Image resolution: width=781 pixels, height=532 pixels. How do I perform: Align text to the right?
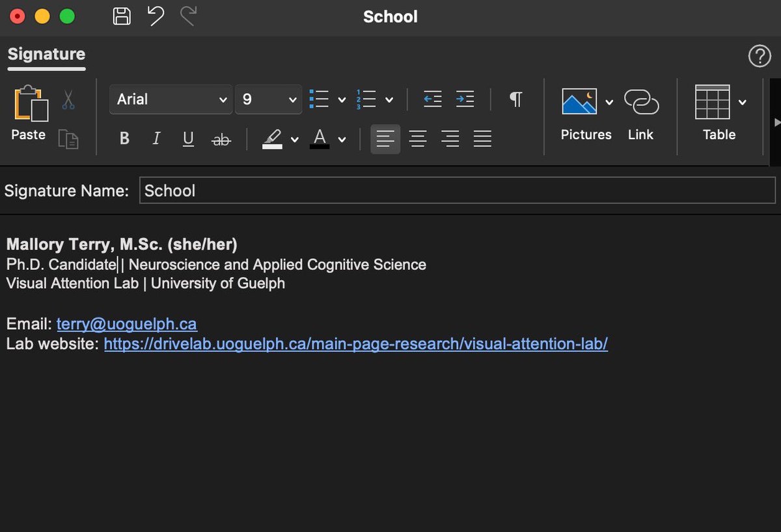coord(450,139)
